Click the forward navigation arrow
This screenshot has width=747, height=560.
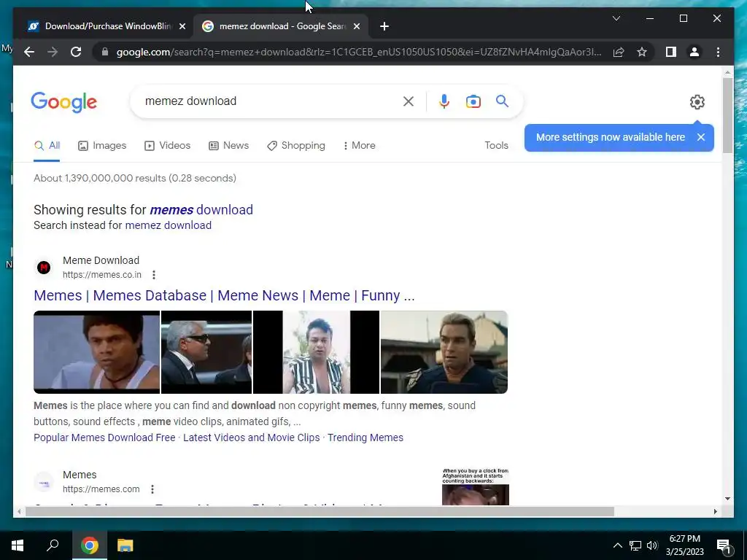point(53,52)
